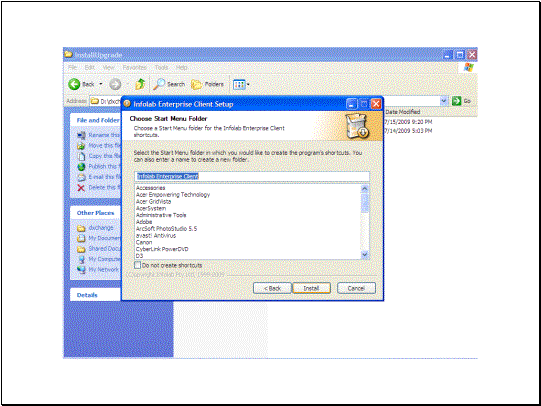Open Search in the Explorer toolbar
541x406 pixels.
pyautogui.click(x=169, y=84)
